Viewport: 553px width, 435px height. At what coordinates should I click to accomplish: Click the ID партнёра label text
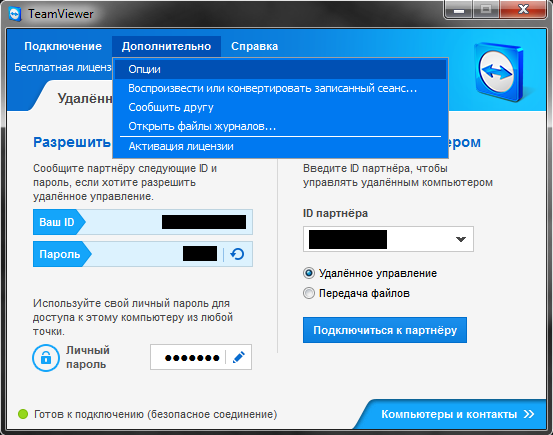point(335,213)
